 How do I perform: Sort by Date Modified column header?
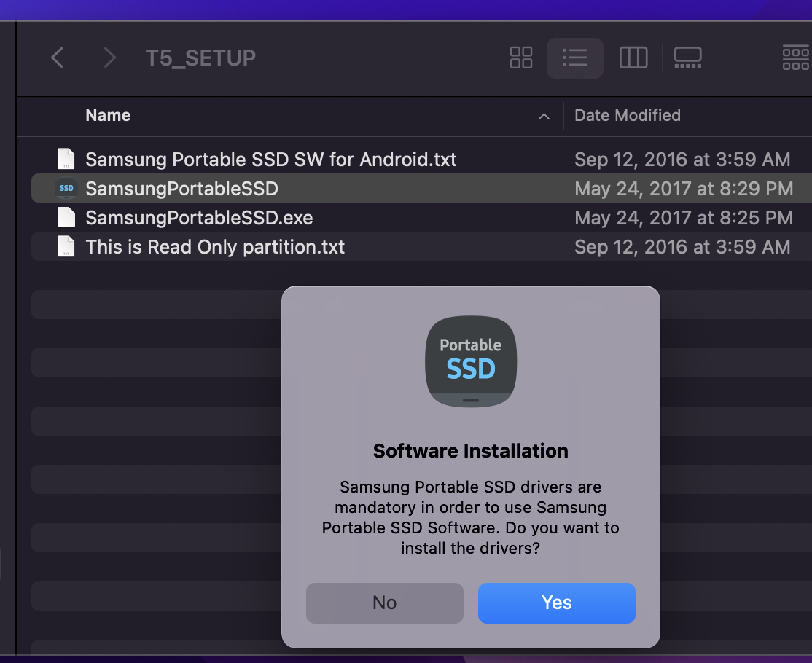(x=627, y=115)
